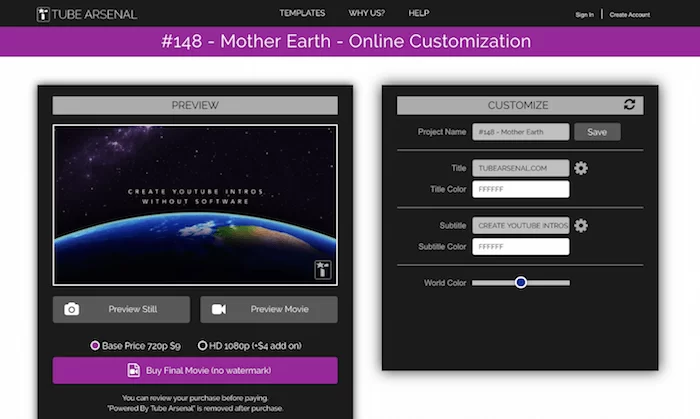The width and height of the screenshot is (700, 419).
Task: Select Base Price 720p $9 option
Action: pyautogui.click(x=95, y=345)
